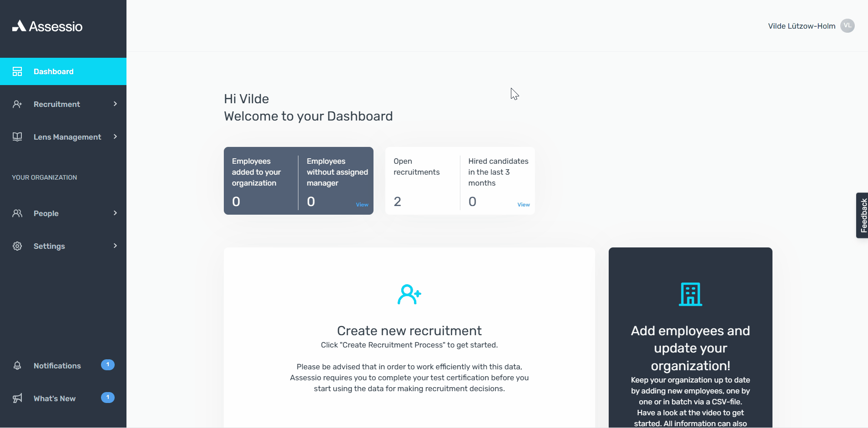Open the Feedback tab on the right edge
868x428 pixels.
[x=863, y=215]
